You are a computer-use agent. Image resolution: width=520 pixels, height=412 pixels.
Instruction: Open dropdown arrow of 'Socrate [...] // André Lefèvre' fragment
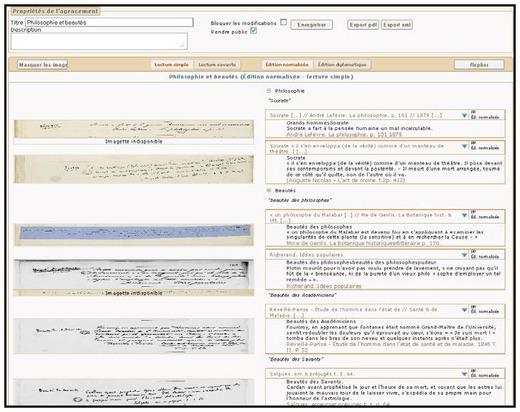464,115
